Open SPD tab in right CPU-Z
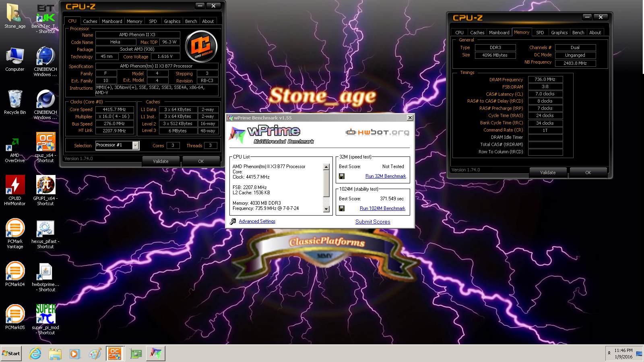The image size is (644, 362). tap(540, 33)
